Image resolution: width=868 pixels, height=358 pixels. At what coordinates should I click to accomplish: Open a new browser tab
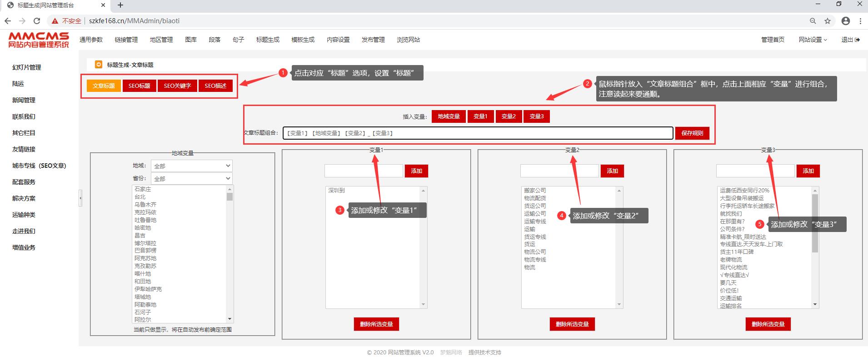click(120, 5)
